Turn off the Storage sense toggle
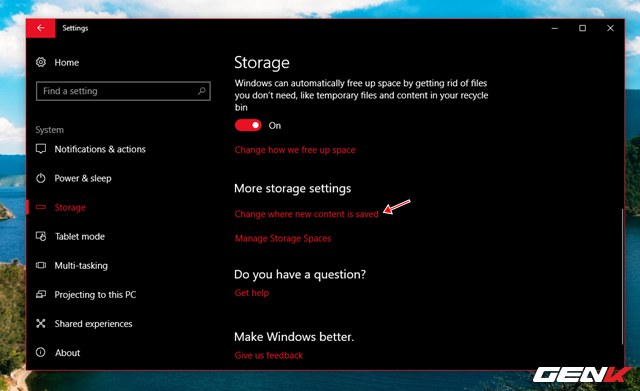640x391 pixels. 248,125
